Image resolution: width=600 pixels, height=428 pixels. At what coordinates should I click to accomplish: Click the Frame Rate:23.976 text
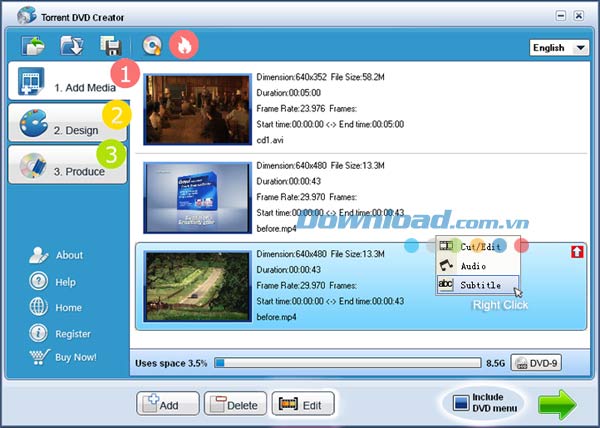(x=290, y=109)
